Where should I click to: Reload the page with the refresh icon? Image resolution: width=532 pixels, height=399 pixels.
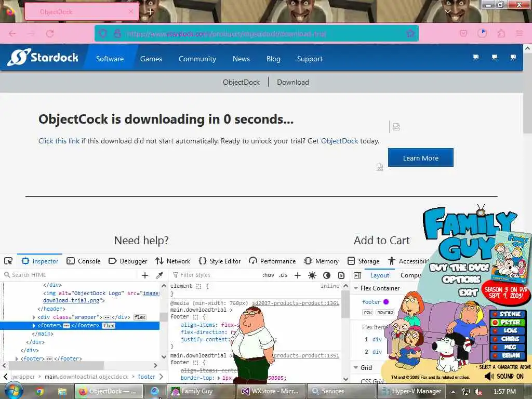(50, 34)
